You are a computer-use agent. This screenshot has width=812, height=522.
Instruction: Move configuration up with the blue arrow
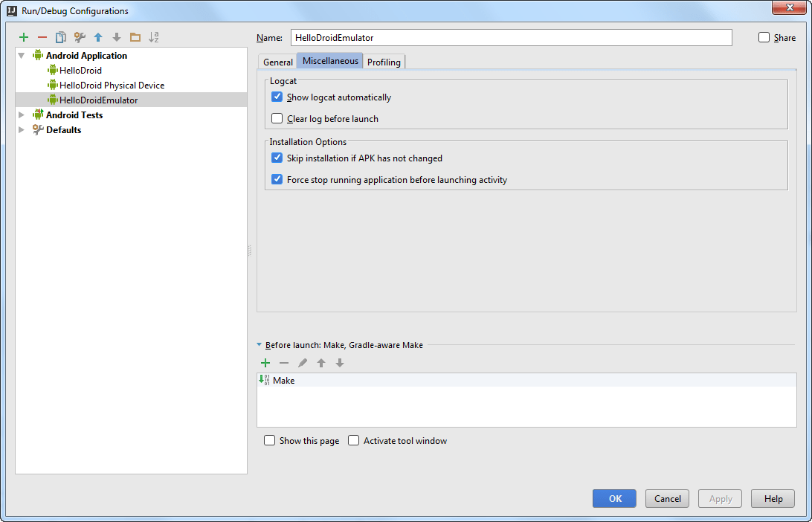click(98, 37)
